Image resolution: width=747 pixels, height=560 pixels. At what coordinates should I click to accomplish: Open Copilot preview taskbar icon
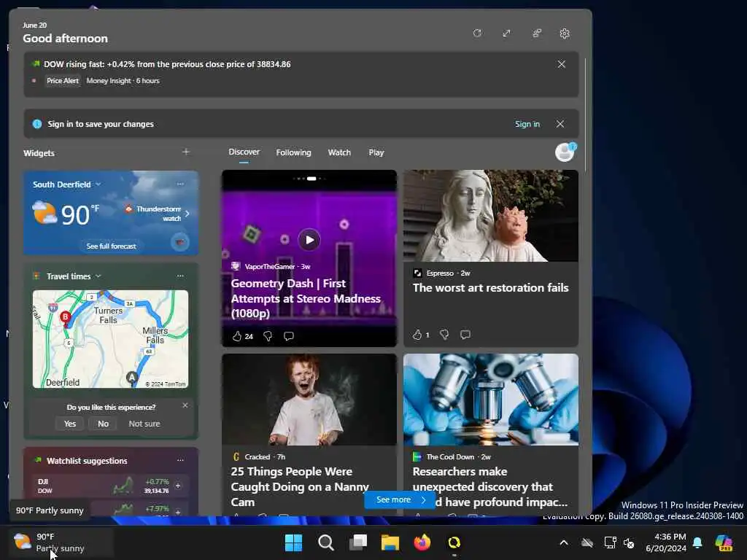[x=724, y=542]
